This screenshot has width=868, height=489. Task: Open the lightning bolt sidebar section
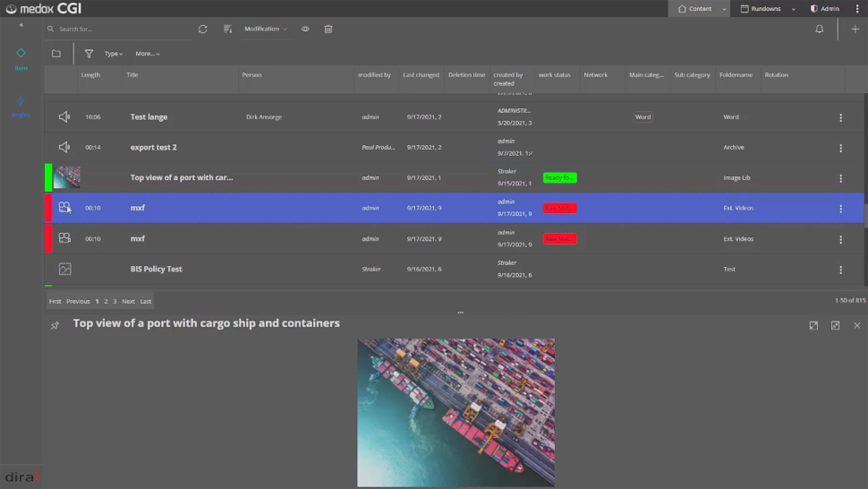[21, 106]
